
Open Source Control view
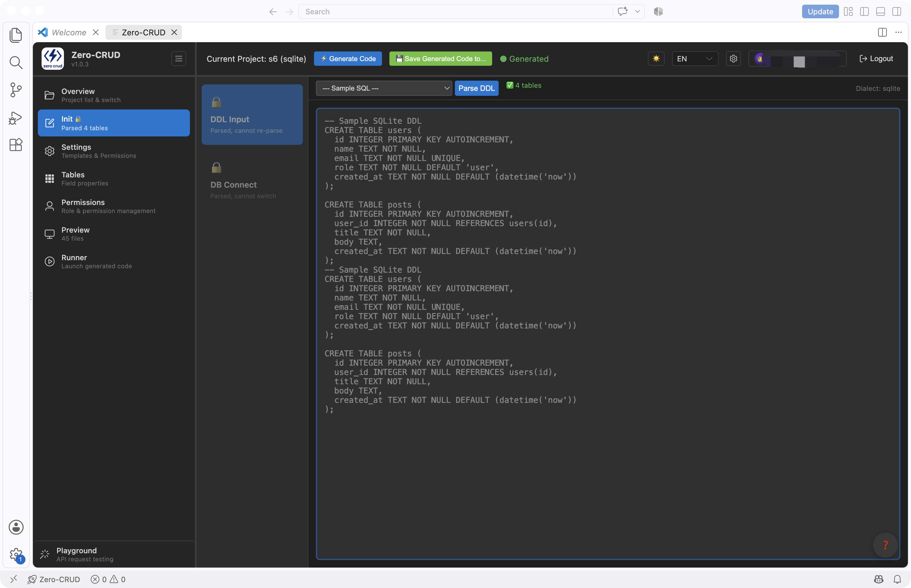pos(16,90)
